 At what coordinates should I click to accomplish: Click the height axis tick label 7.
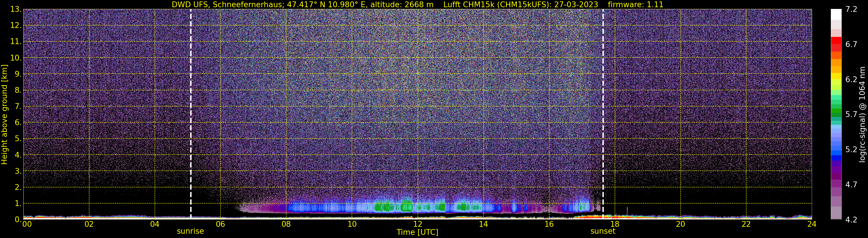point(18,107)
